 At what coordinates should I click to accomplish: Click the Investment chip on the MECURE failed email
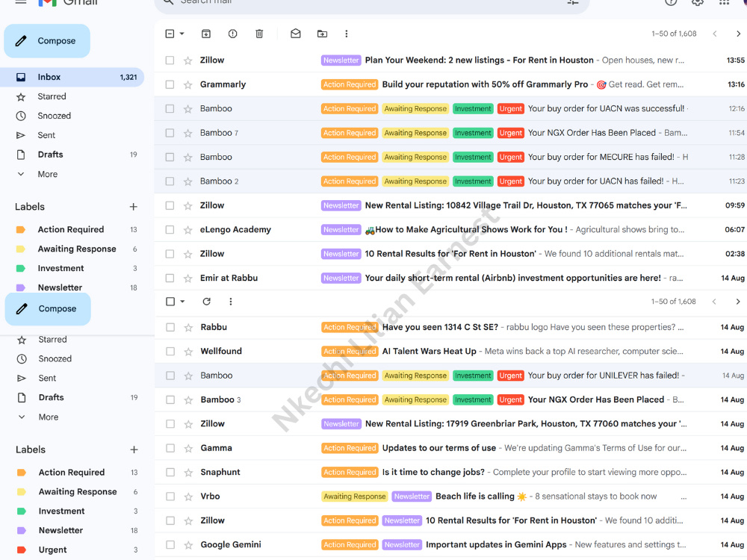pyautogui.click(x=473, y=157)
